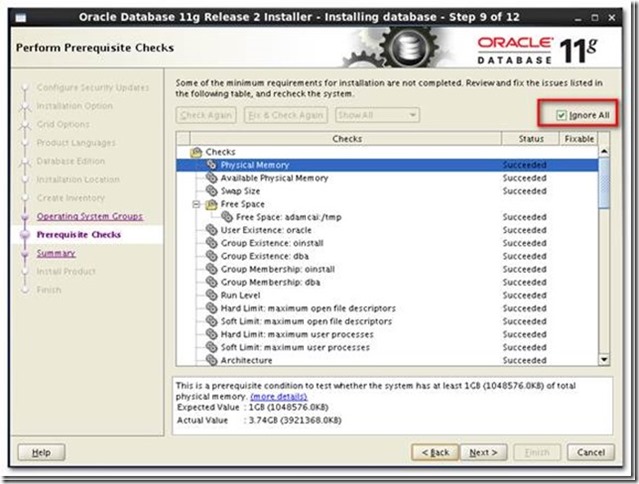Select the Architecture row
Image resolution: width=639 pixels, height=484 pixels.
(387, 361)
